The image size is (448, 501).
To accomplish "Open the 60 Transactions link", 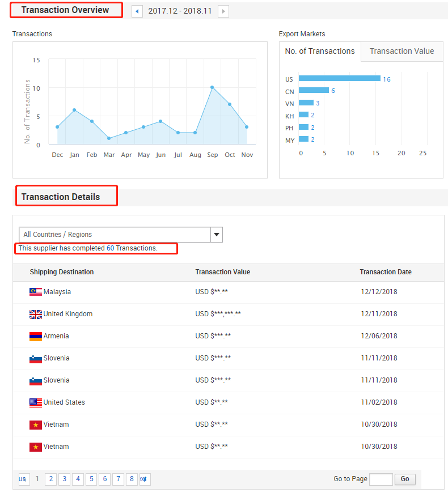I will tap(132, 248).
